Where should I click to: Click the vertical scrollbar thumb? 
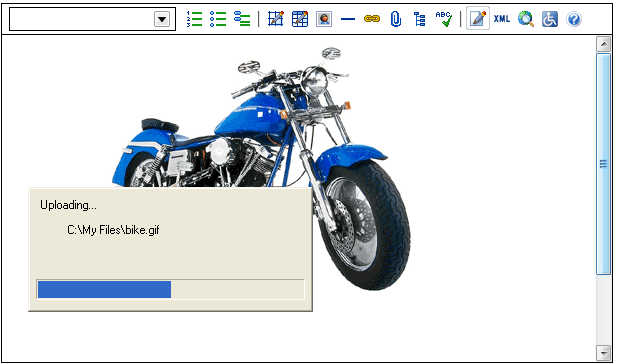tap(603, 164)
